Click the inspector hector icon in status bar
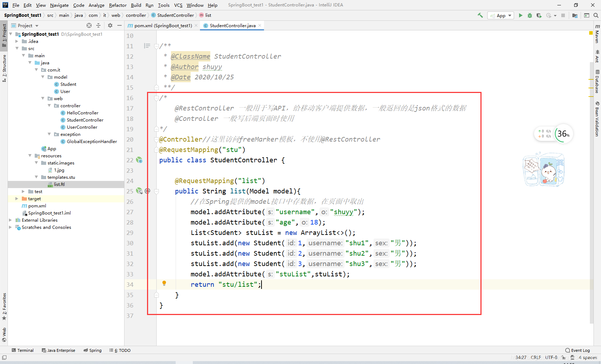This screenshot has width=601, height=364. 572,358
